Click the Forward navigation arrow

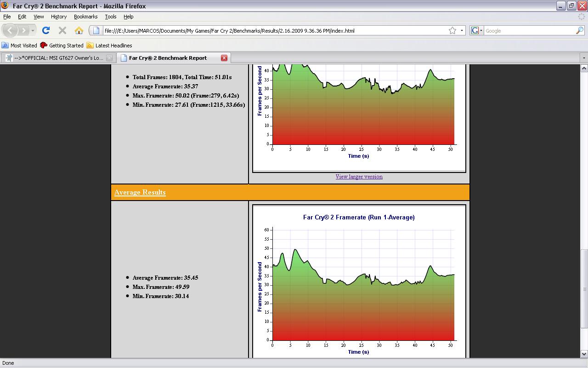pyautogui.click(x=23, y=31)
